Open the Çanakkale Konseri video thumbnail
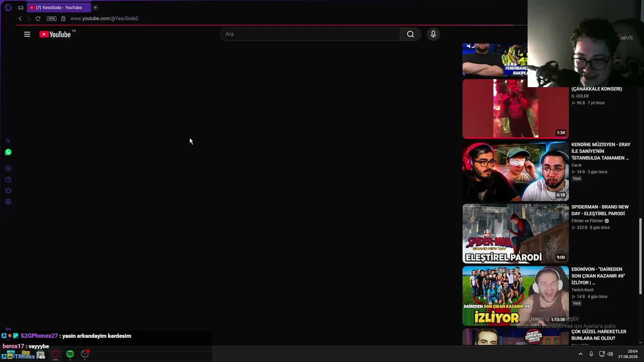 515,109
